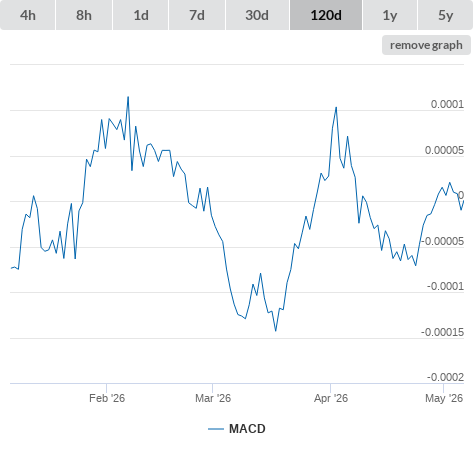The image size is (474, 455).
Task: Switch to the 8h time range
Action: coord(84,15)
